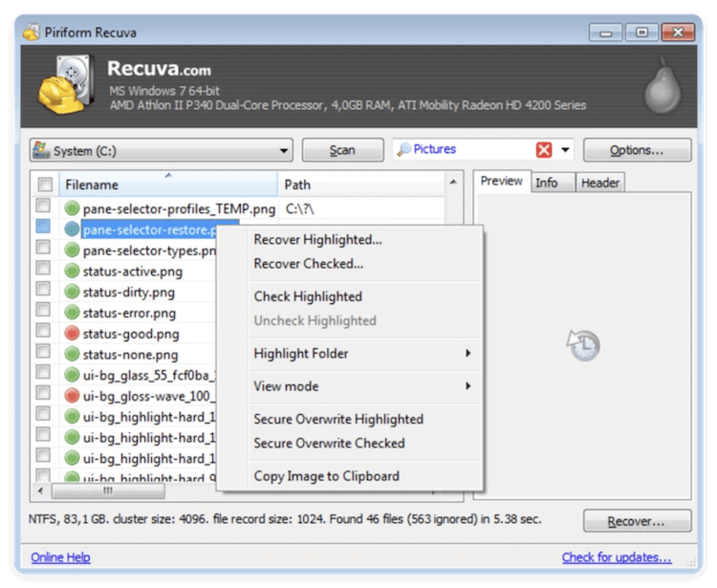
Task: Select the pane-selector-profiles_TEMP.png filename
Action: (179, 209)
